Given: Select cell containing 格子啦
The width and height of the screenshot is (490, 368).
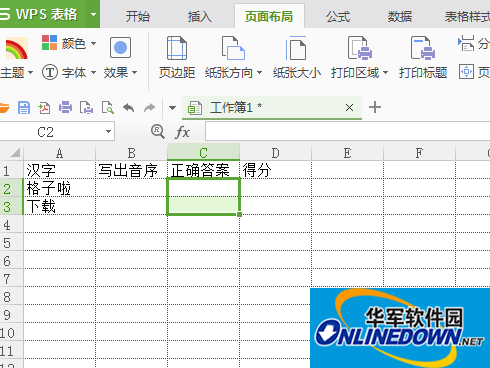Looking at the screenshot, I should tap(60, 188).
